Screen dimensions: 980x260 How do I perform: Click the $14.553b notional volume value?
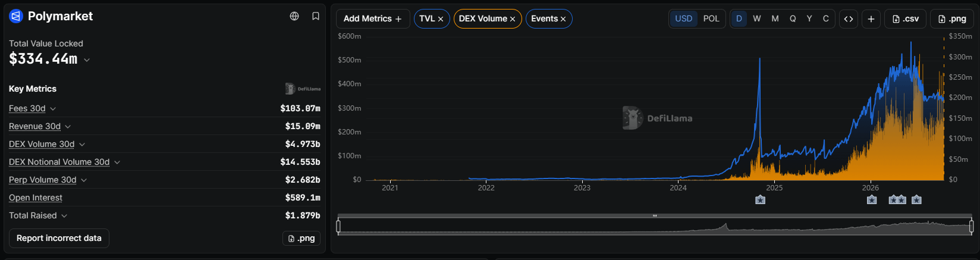pos(300,162)
